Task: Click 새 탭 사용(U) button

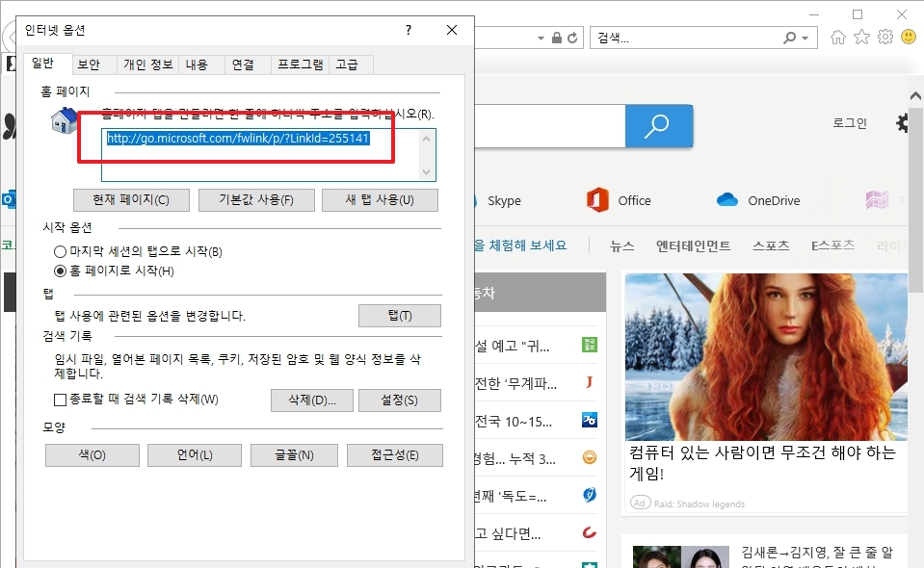Action: 380,200
